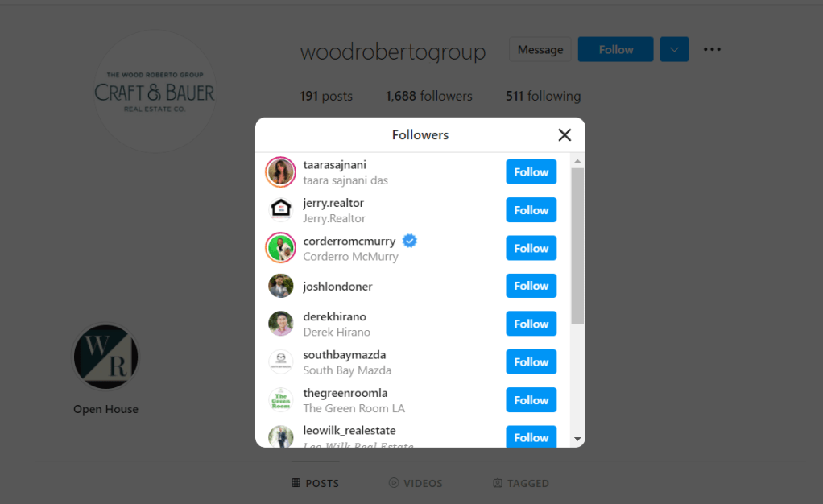Message woodrobertogroup
Screen dimensions: 823x504
click(540, 49)
